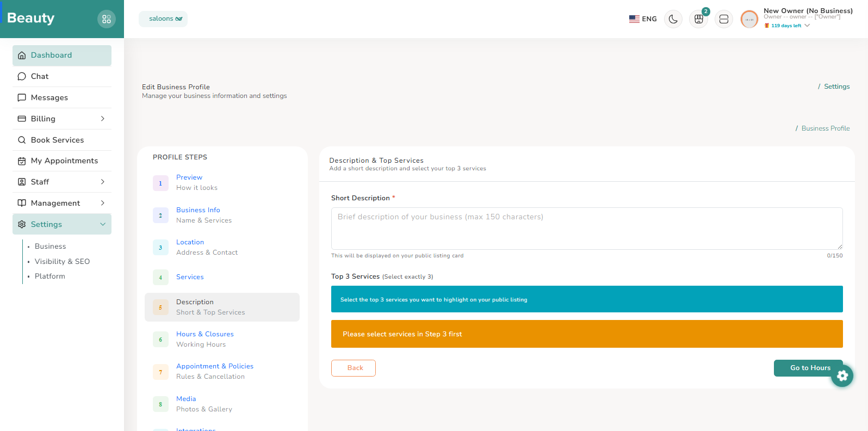The image size is (868, 431).
Task: Switch to dark mode moon icon
Action: click(x=673, y=19)
